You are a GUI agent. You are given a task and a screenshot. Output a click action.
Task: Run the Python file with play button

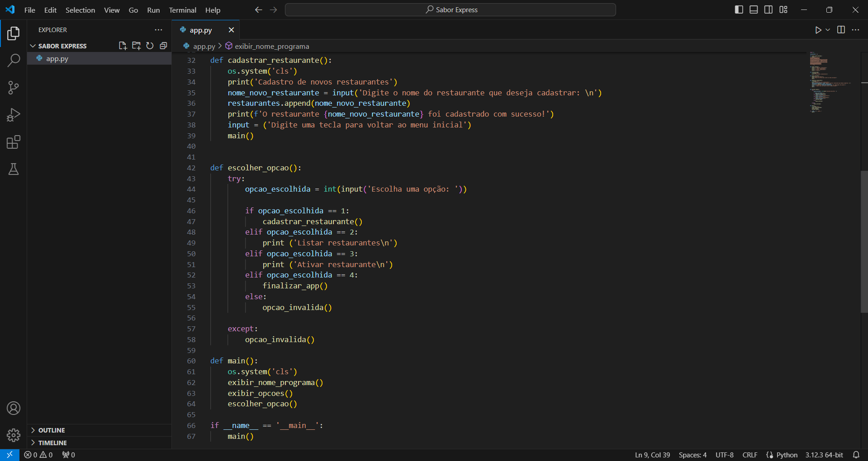pyautogui.click(x=818, y=30)
